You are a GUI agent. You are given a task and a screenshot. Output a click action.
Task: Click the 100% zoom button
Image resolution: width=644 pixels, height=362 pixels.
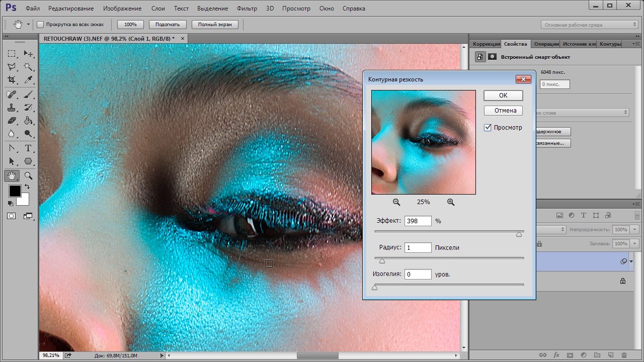click(x=130, y=25)
